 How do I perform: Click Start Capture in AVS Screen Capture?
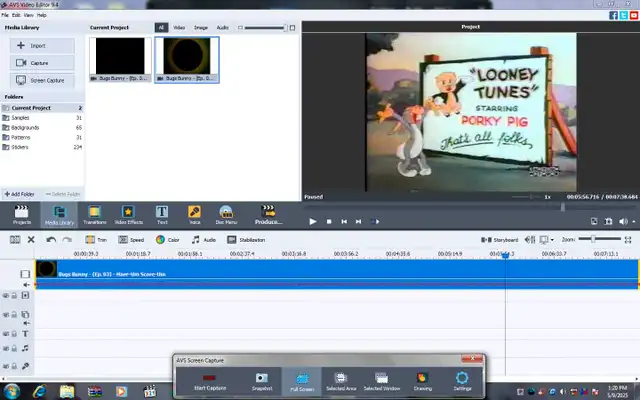click(210, 382)
